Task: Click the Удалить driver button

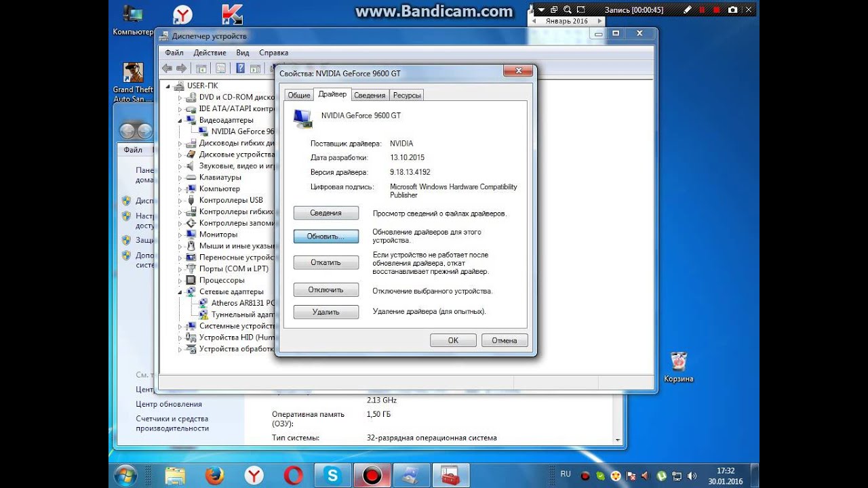Action: coord(326,312)
